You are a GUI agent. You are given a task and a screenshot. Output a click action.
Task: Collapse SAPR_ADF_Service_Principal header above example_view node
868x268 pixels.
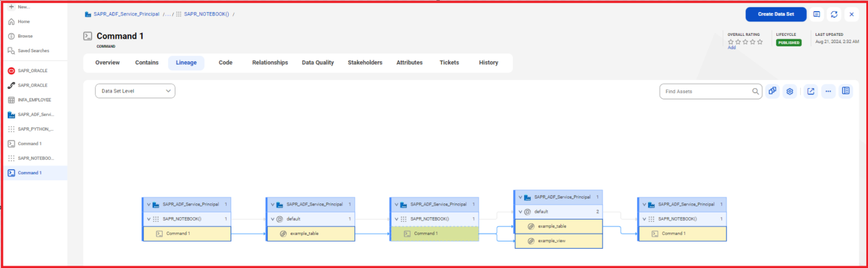click(x=520, y=197)
